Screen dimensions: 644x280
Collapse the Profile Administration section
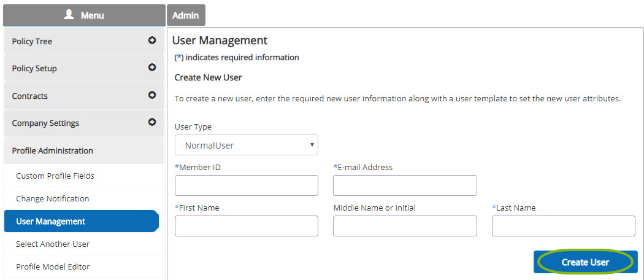click(x=53, y=150)
